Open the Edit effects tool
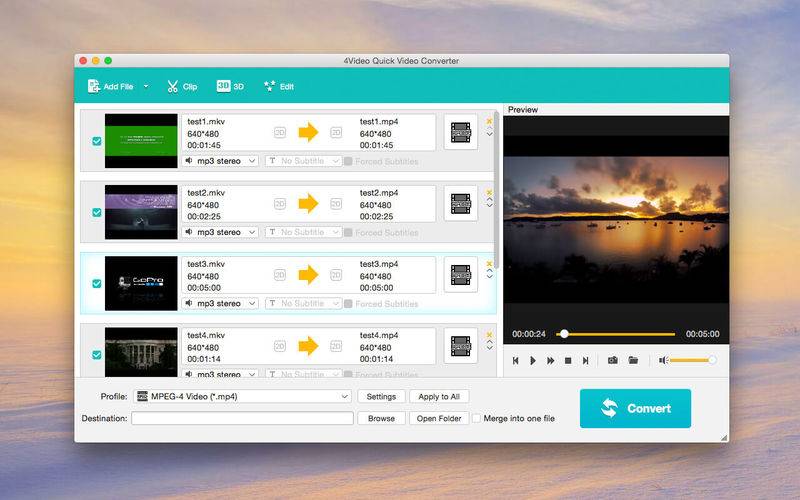Viewport: 800px width, 500px height. [279, 86]
